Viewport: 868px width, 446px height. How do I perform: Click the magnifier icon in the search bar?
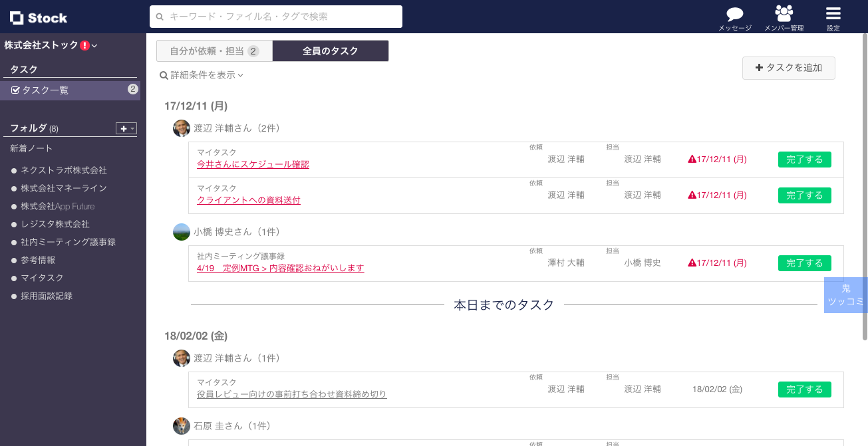point(158,17)
